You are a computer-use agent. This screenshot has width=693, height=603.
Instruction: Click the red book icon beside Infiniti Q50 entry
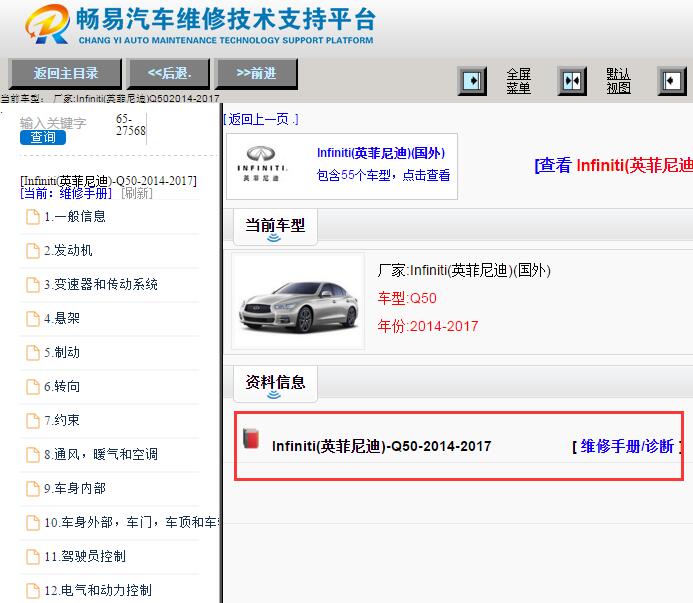(x=251, y=439)
